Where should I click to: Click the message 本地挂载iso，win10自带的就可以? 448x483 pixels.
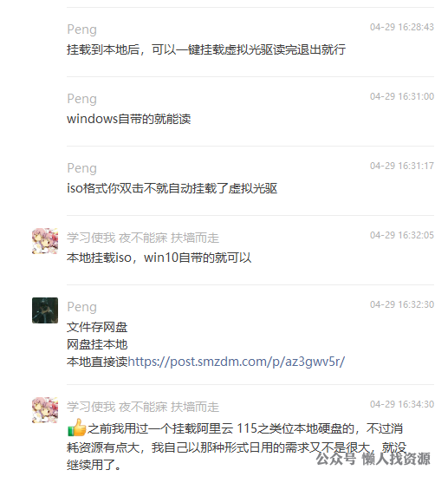click(x=159, y=258)
